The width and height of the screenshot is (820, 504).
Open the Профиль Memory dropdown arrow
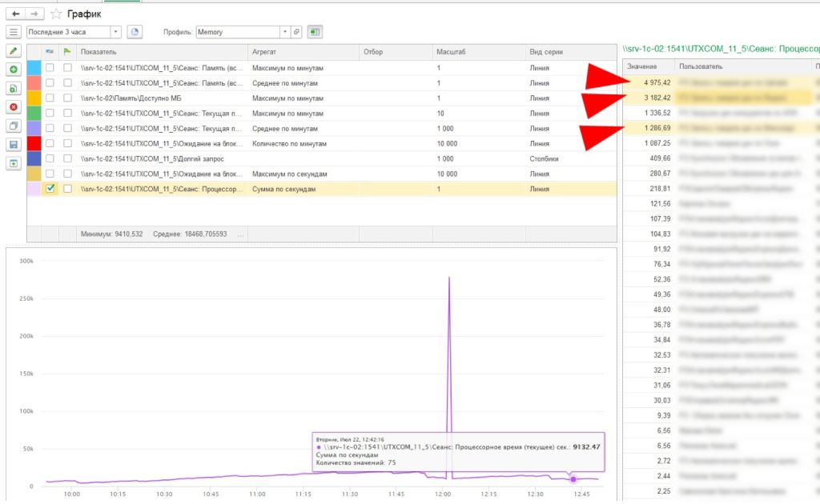(x=283, y=32)
